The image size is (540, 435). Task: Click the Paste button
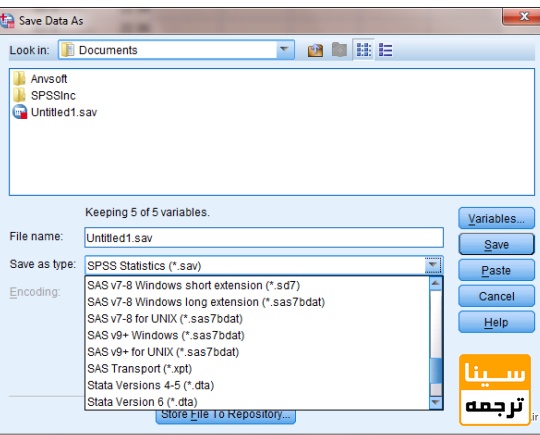[x=496, y=270]
